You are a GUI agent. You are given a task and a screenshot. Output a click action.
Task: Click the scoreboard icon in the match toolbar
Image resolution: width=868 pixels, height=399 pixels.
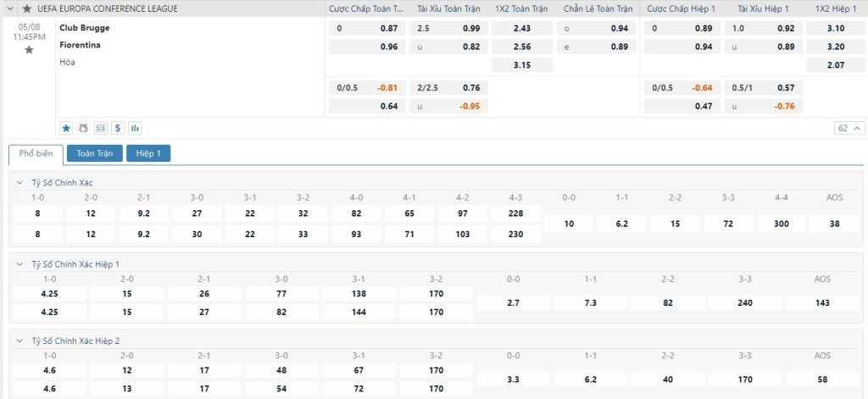pyautogui.click(x=101, y=128)
